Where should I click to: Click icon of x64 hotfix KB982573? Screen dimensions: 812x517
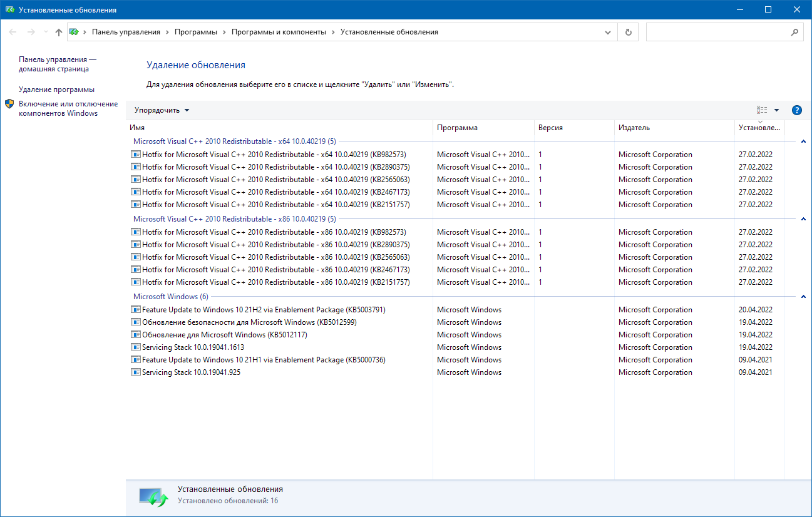click(136, 155)
